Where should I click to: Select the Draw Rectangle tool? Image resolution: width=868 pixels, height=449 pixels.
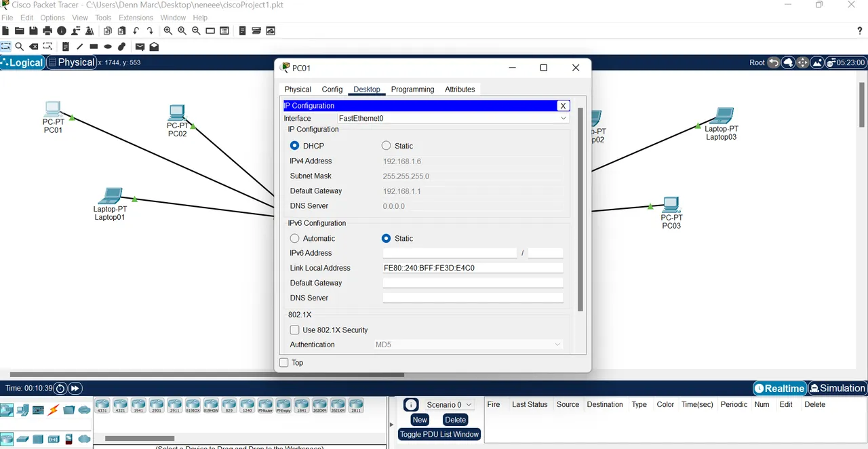pyautogui.click(x=94, y=46)
